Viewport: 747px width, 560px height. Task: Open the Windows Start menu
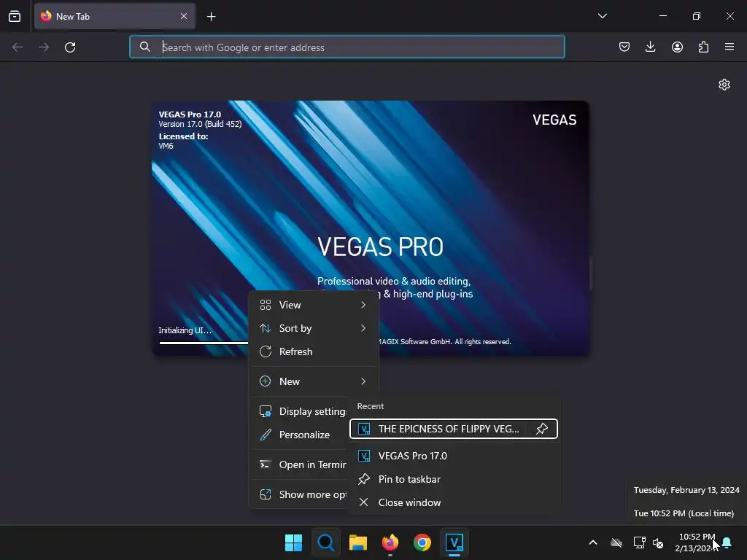[x=293, y=542]
